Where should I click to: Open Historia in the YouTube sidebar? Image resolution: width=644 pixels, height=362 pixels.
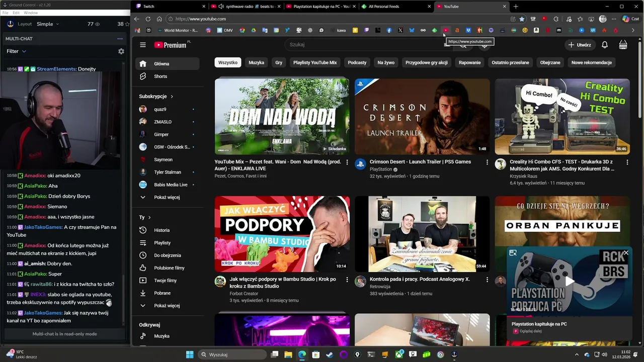pos(167,230)
